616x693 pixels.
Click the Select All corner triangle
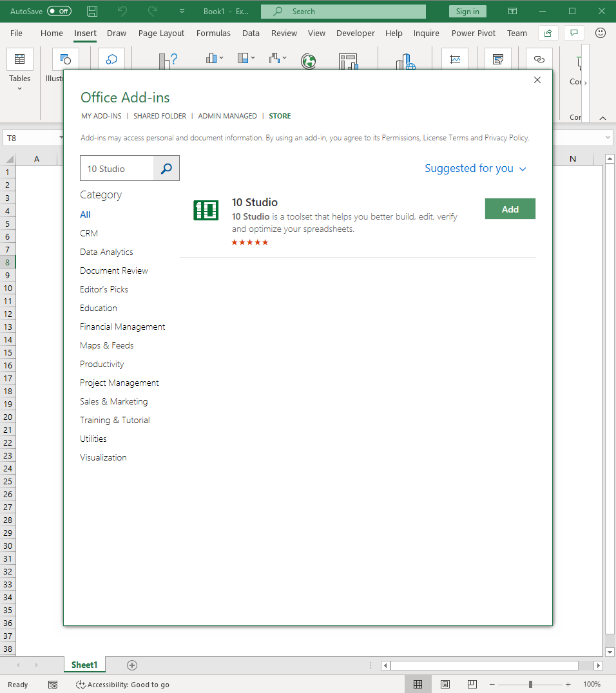9,159
